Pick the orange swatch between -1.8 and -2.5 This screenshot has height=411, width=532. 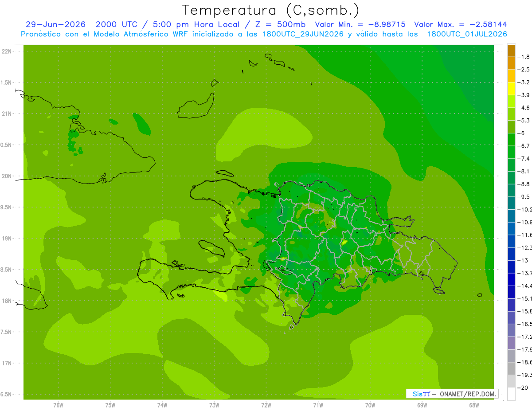coord(511,63)
